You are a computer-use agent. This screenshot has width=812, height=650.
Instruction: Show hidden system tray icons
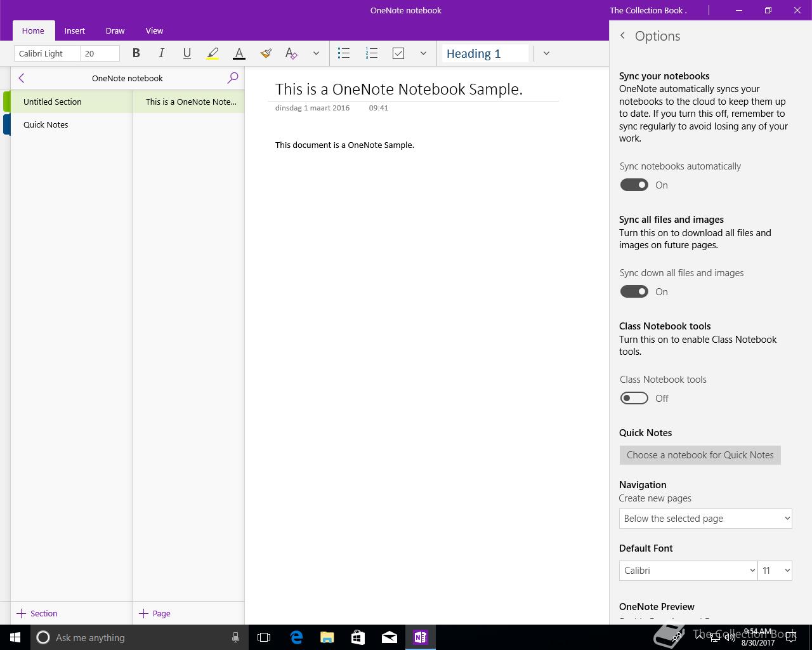(699, 637)
